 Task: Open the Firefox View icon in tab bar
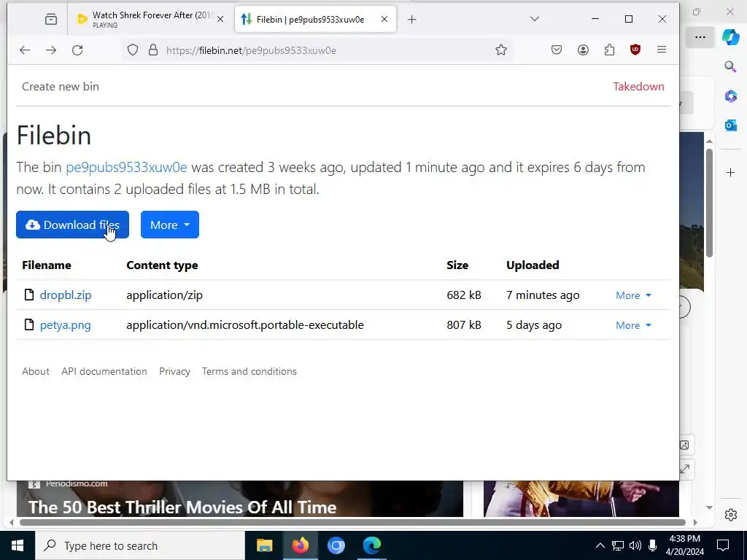pos(51,20)
